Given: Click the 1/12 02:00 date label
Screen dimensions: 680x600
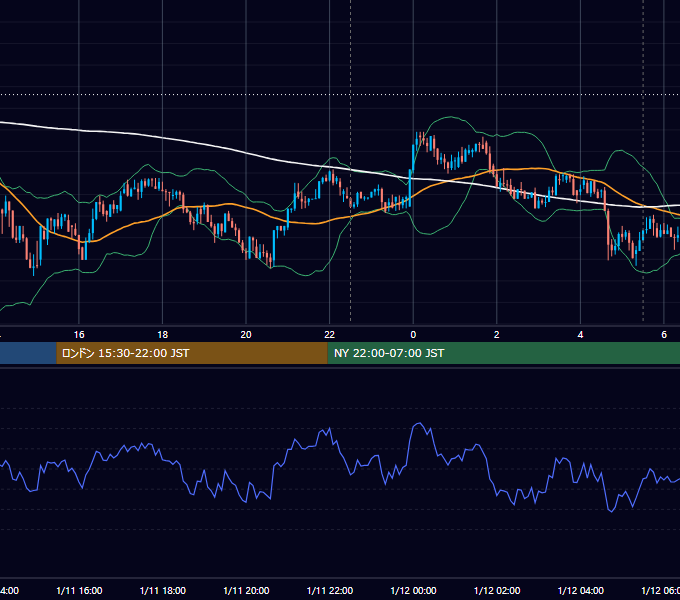Looking at the screenshot, I should tap(497, 590).
